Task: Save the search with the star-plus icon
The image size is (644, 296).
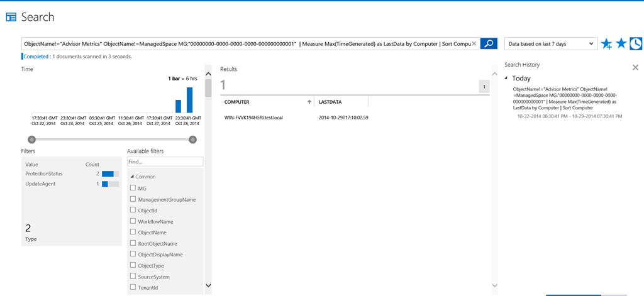Action: pyautogui.click(x=606, y=43)
